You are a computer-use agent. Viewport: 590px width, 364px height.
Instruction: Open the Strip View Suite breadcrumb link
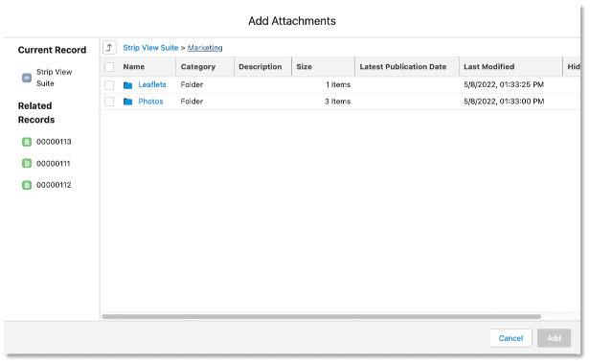coord(150,48)
